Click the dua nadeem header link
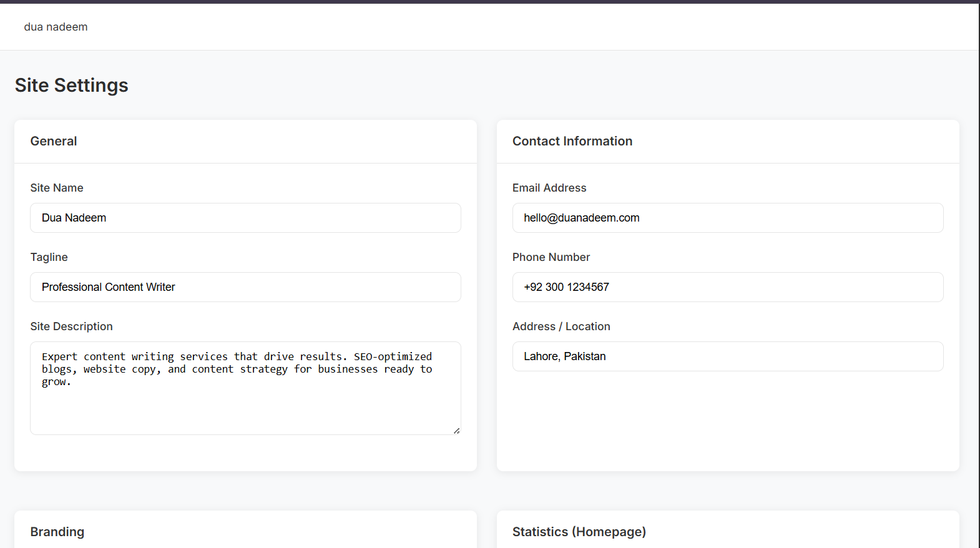The width and height of the screenshot is (980, 548). (56, 27)
